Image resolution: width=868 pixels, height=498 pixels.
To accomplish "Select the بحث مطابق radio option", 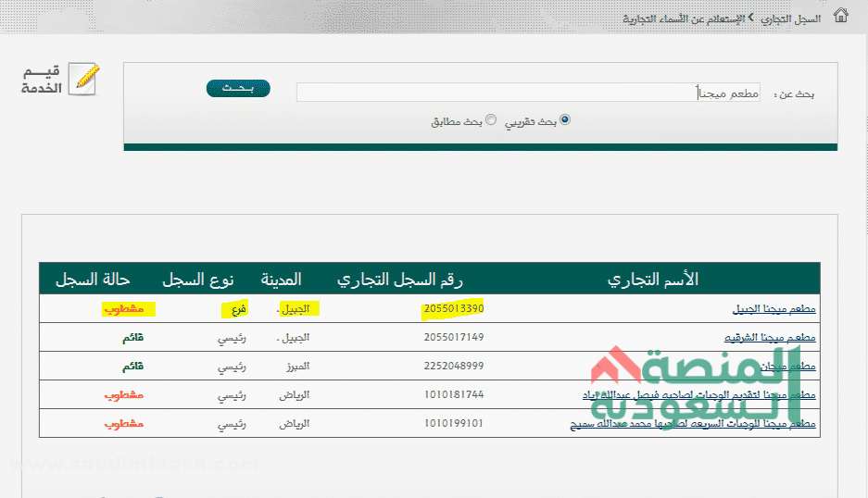I will (491, 119).
